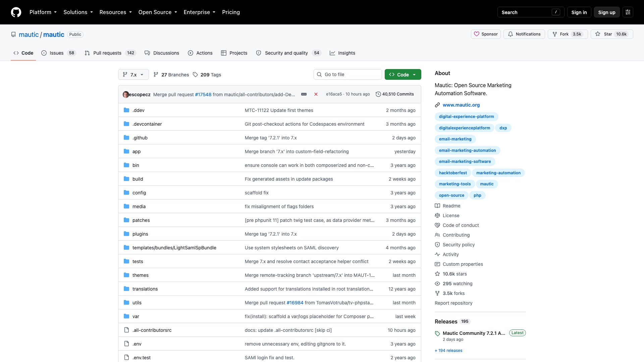Click the License scale icon
The width and height of the screenshot is (644, 362).
437,216
